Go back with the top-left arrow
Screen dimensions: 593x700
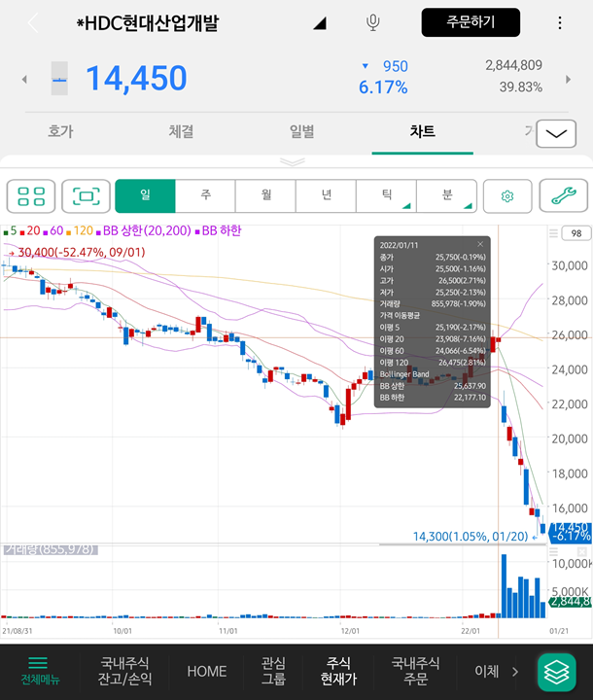point(33,22)
